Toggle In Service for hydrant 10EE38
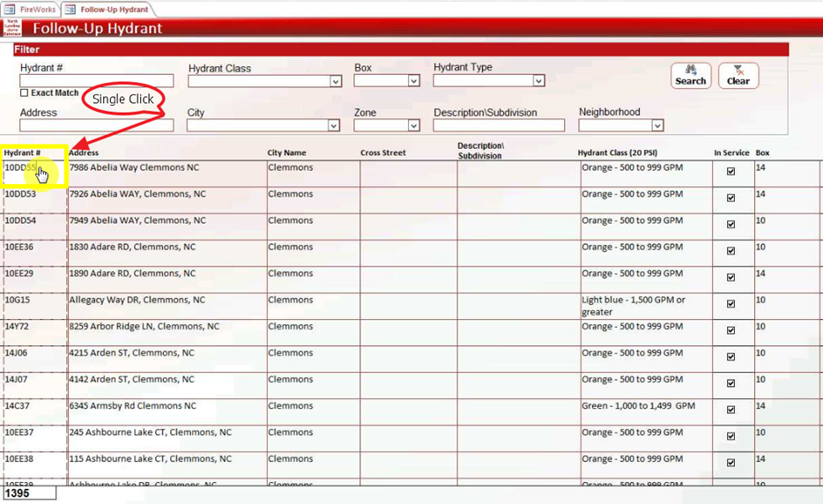Viewport: 823px width, 504px height. (730, 463)
